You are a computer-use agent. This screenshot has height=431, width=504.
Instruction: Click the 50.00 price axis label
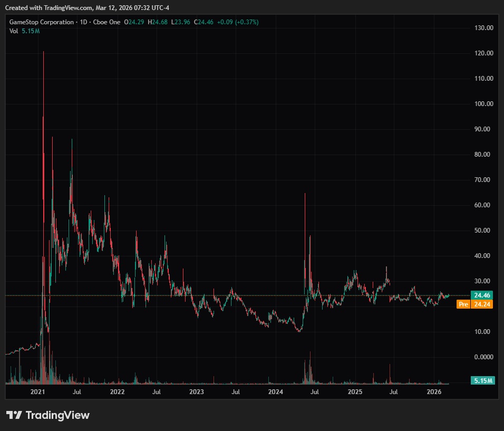click(483, 231)
